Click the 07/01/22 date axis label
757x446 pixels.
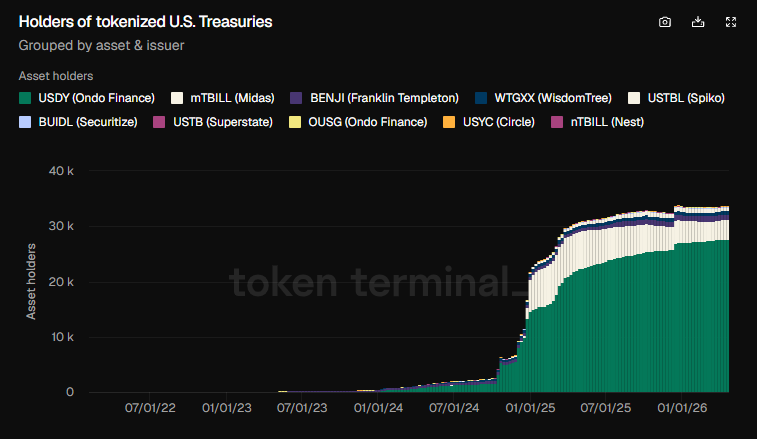(149, 408)
